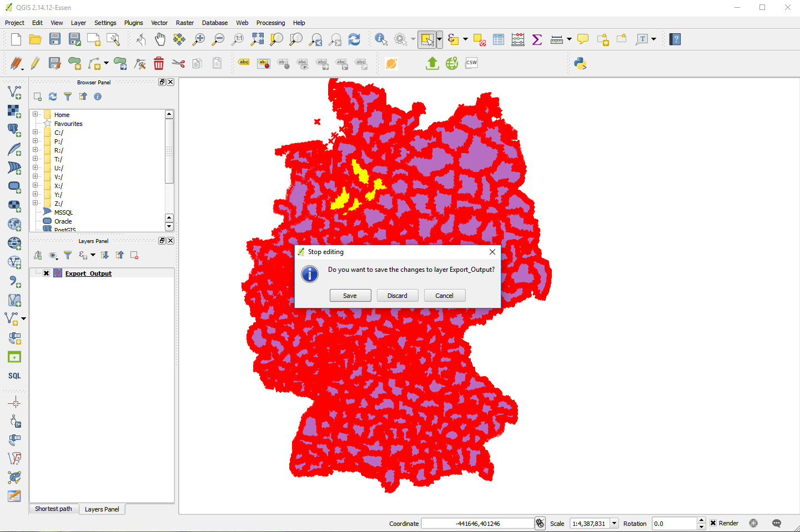Click the Map Tips speech bubble icon
The height and width of the screenshot is (532, 800).
click(x=582, y=39)
